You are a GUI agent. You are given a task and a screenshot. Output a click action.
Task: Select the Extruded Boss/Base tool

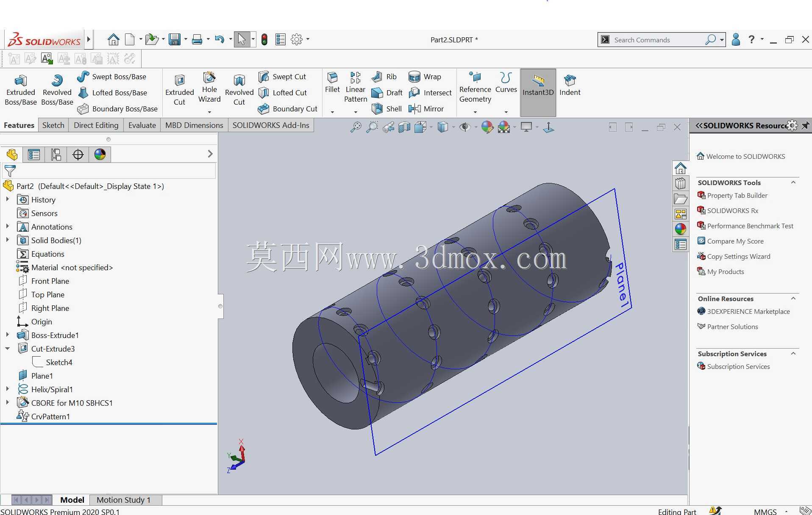click(20, 90)
